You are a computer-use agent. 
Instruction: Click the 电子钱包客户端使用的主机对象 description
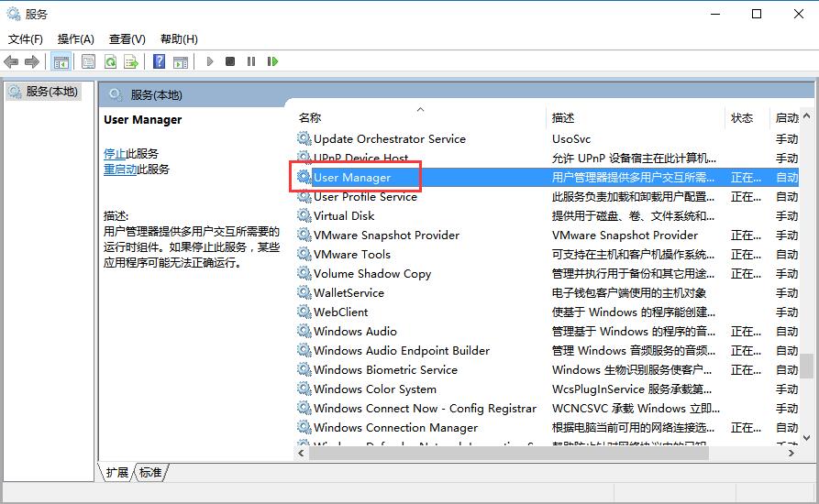tap(629, 292)
